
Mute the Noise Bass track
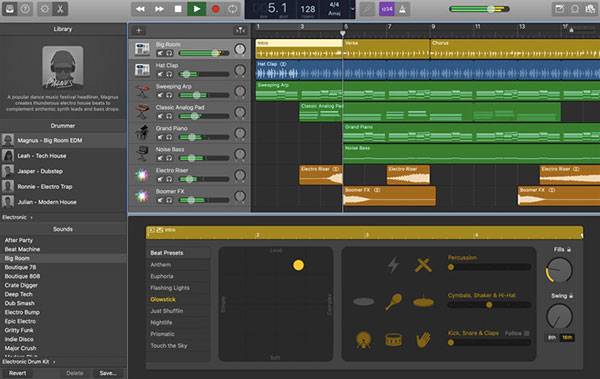(x=160, y=158)
